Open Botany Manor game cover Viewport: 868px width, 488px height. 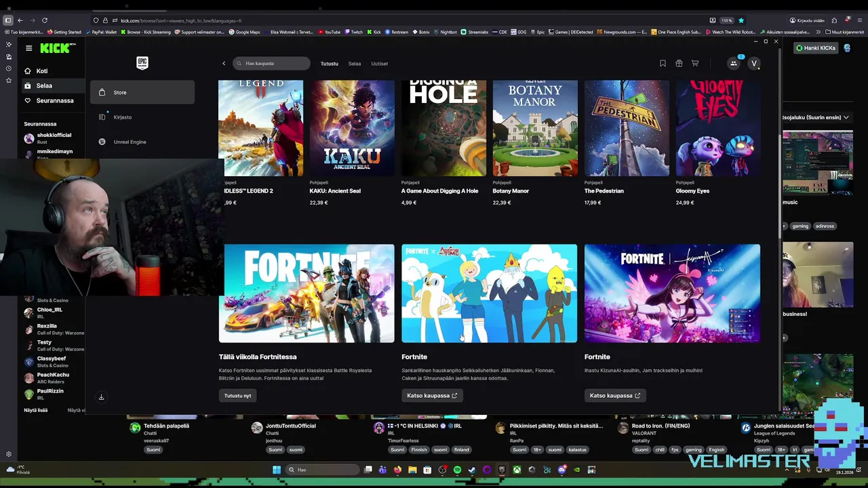(535, 128)
